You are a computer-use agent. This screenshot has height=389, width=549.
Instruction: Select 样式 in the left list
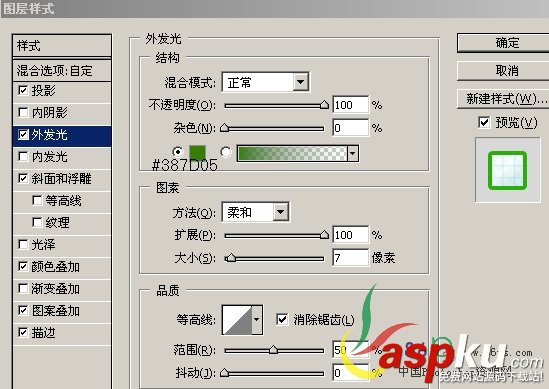(62, 46)
